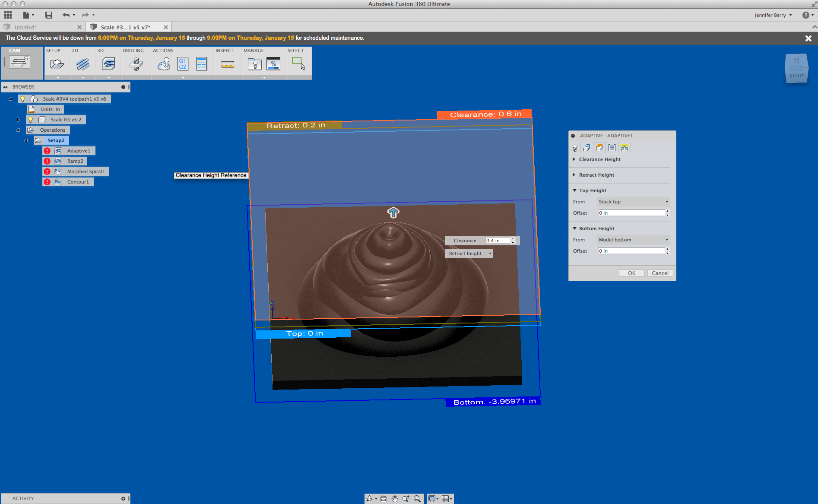
Task: Open the Post Process G1 G2 icon
Action: [x=182, y=63]
